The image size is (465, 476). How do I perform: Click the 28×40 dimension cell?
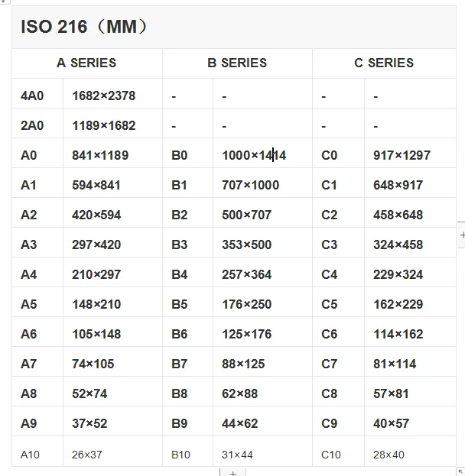pyautogui.click(x=389, y=455)
